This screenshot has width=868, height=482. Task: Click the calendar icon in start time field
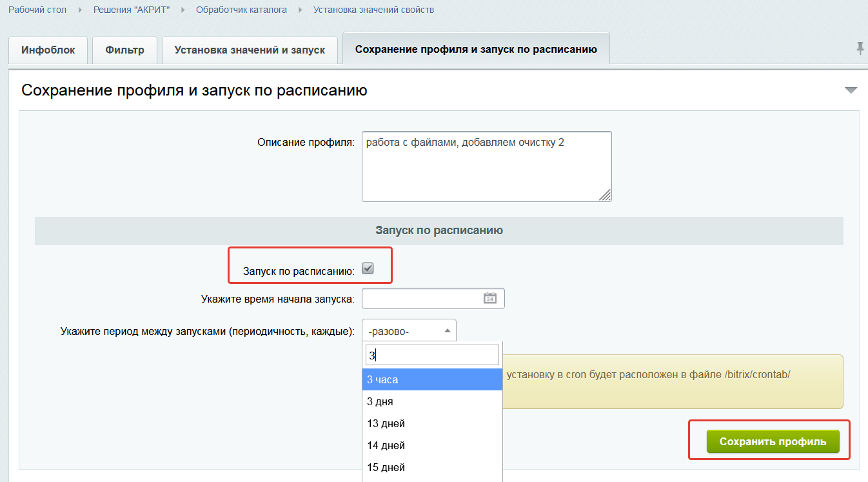click(x=490, y=298)
